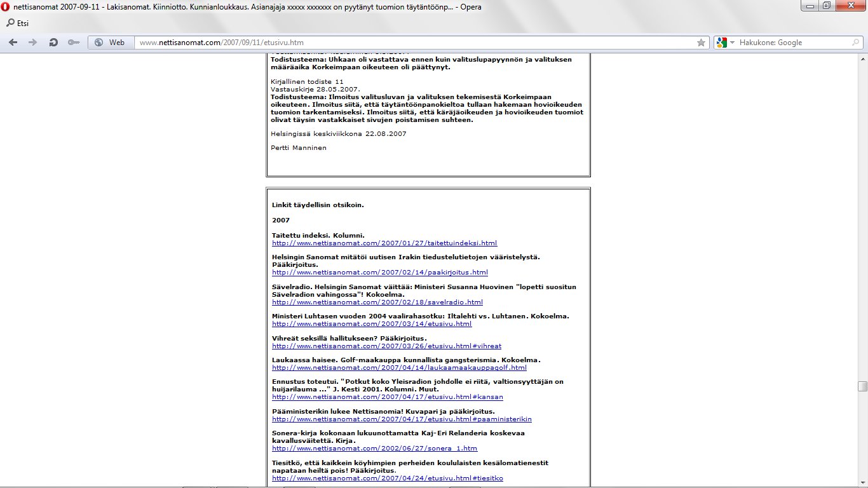Click the vertical scrollbar thumb
868x488 pixels.
[862, 386]
